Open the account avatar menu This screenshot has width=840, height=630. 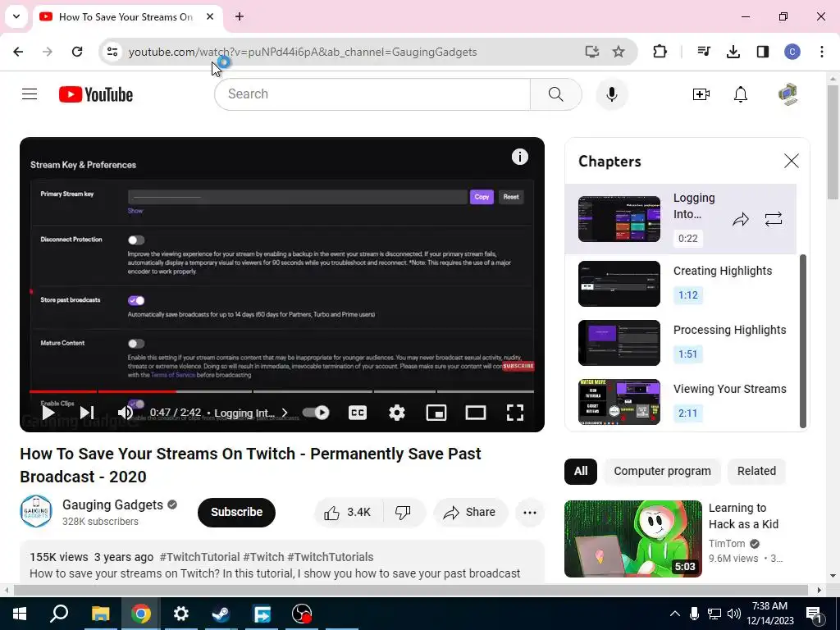coord(787,94)
